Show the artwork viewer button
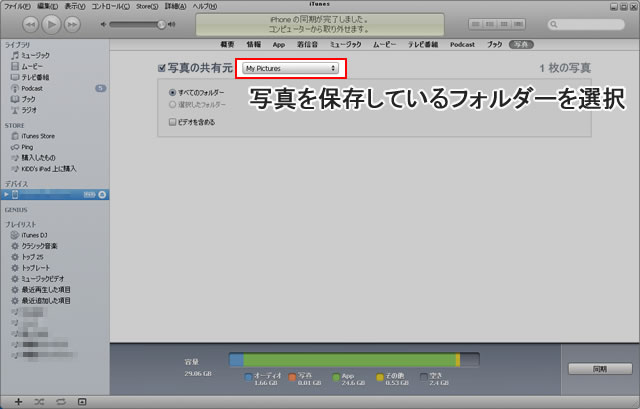The height and width of the screenshot is (409, 640). coord(82,402)
